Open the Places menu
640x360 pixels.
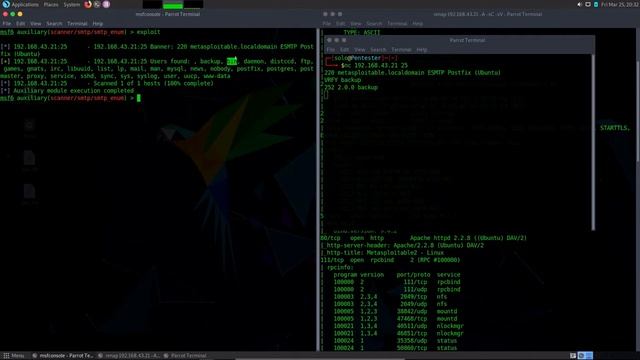coord(51,4)
